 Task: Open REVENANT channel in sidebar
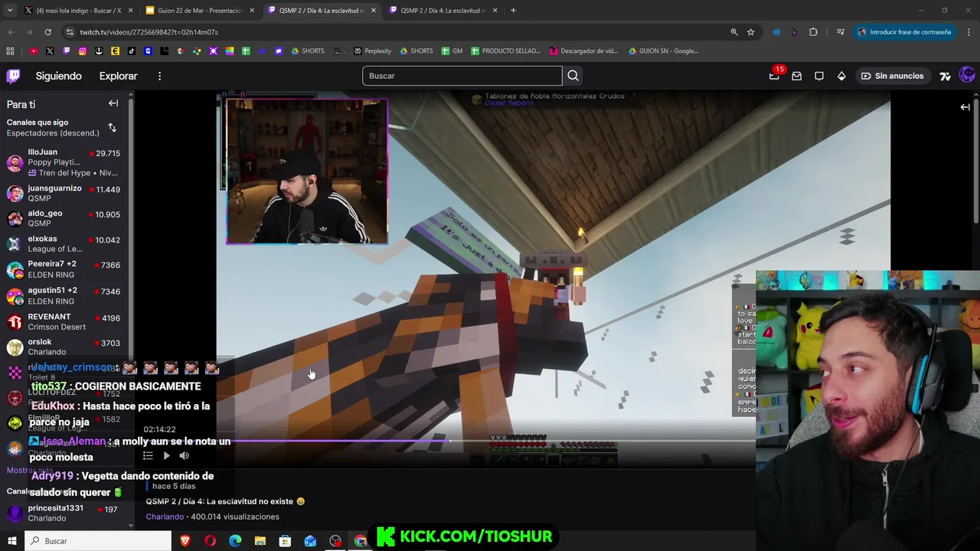[x=67, y=321]
